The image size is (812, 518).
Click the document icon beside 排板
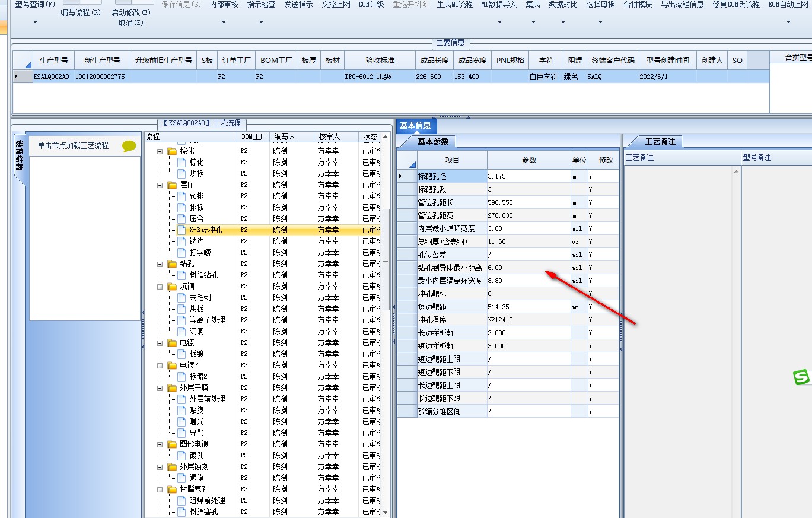coord(181,208)
